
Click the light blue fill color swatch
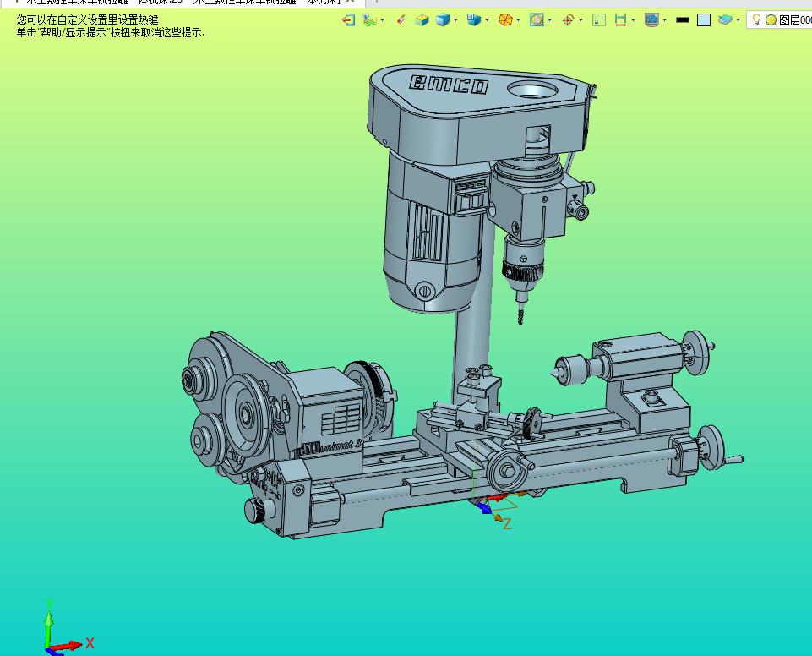(704, 19)
